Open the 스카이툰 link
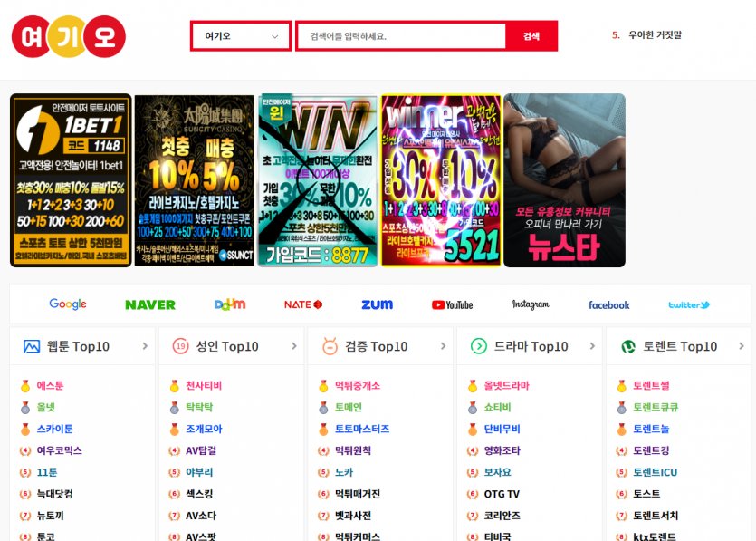Viewport: 756px width, 541px height. [55, 429]
